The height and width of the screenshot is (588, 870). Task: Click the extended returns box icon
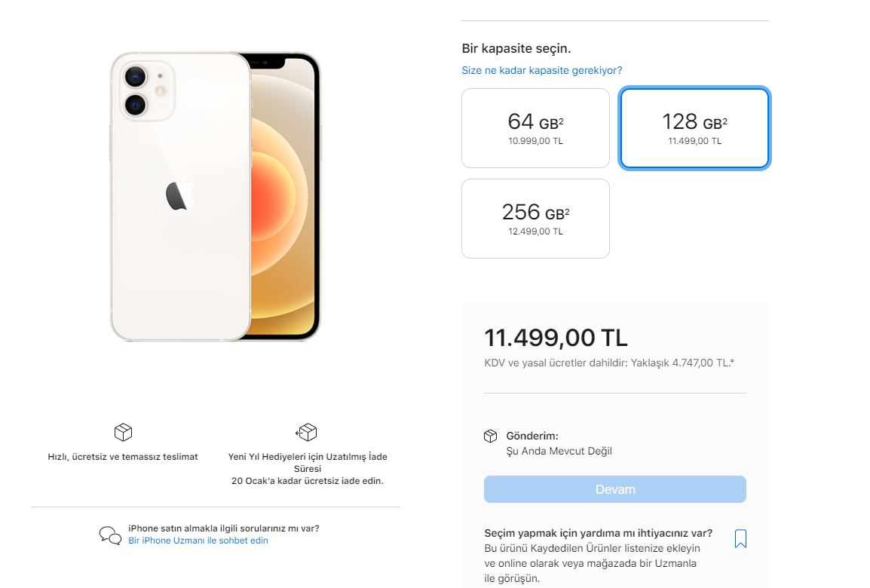pyautogui.click(x=307, y=432)
